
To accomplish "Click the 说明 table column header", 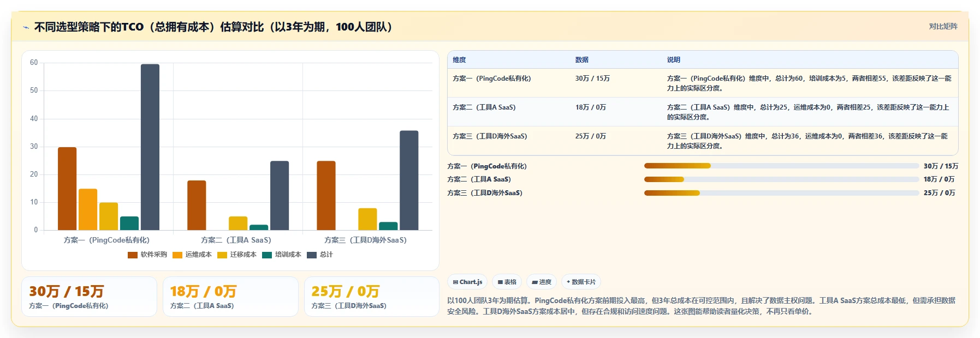I will (673, 60).
